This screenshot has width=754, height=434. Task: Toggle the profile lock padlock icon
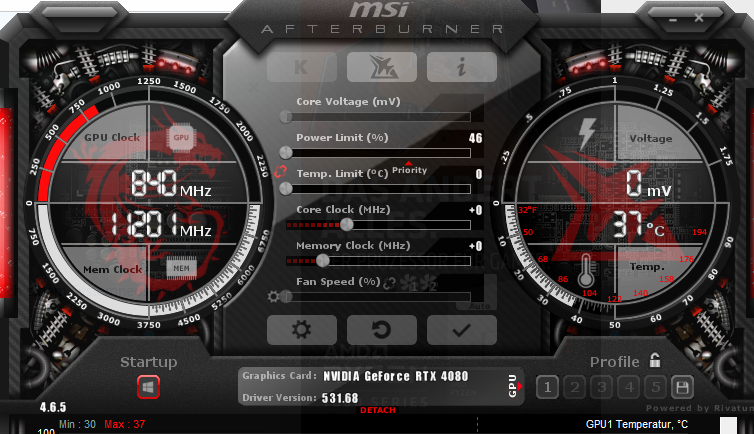[x=654, y=360]
